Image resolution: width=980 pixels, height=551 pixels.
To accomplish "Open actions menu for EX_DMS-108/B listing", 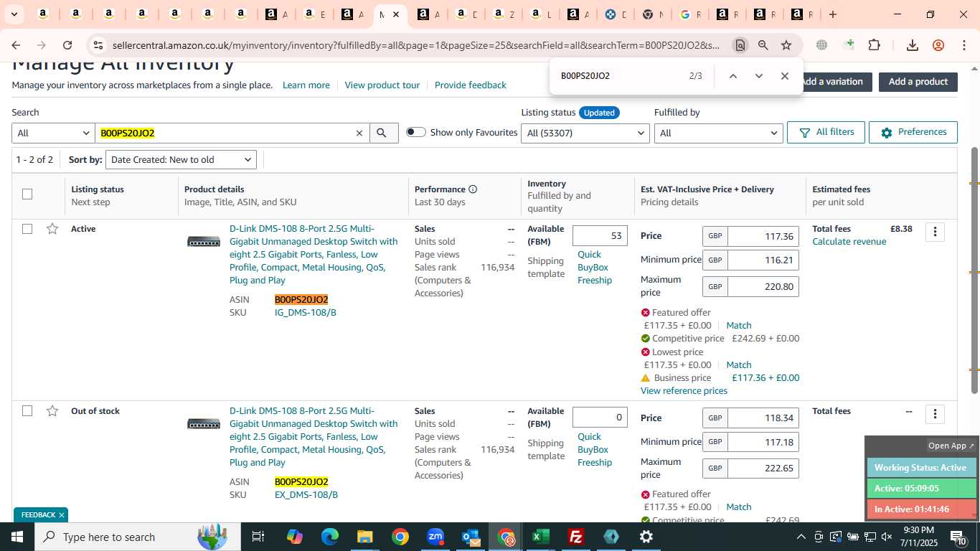I will tap(935, 414).
